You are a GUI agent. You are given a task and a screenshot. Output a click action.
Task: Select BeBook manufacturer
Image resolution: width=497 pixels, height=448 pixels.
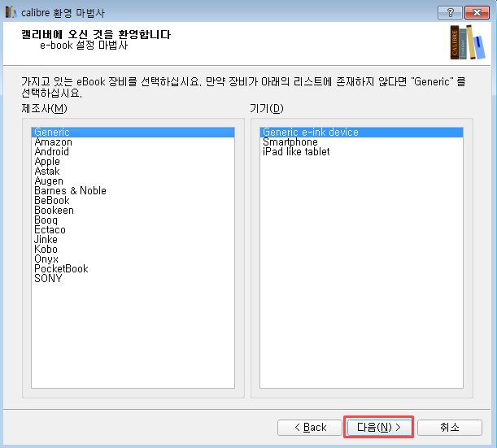[x=133, y=201]
